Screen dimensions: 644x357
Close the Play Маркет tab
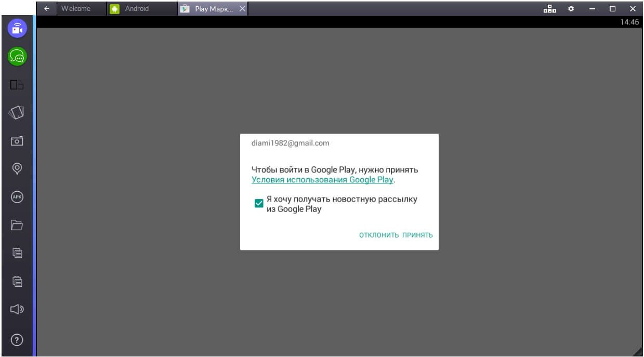[x=242, y=9]
